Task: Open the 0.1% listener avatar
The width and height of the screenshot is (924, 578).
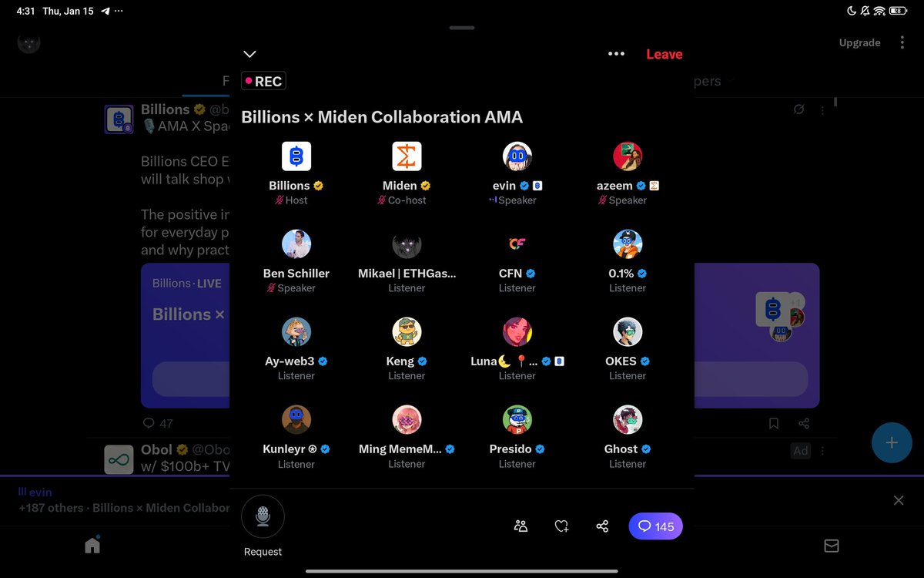Action: (628, 244)
